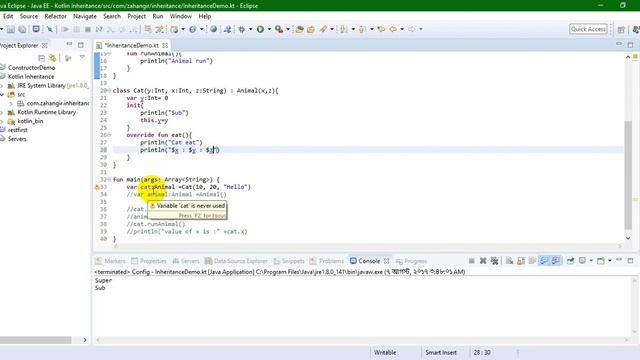Open the Refactor menu
The width and height of the screenshot is (640, 360).
click(x=56, y=16)
